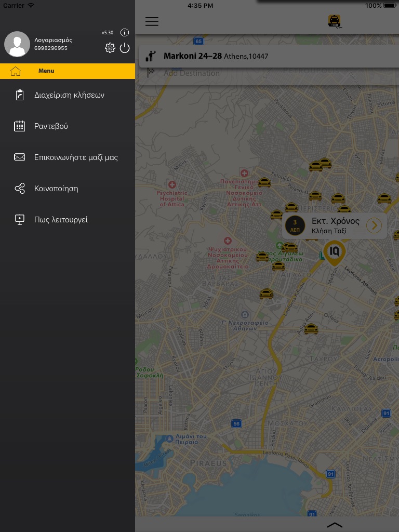Tap the yellow arrow on Κλήση Ταξί
Screen dimensions: 399x532
pyautogui.click(x=374, y=225)
